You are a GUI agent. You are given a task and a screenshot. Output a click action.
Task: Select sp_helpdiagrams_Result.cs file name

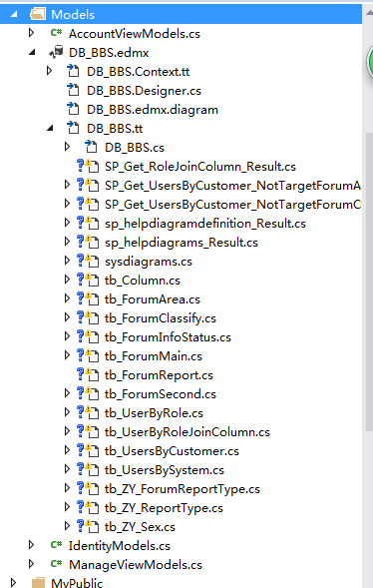[x=182, y=243]
